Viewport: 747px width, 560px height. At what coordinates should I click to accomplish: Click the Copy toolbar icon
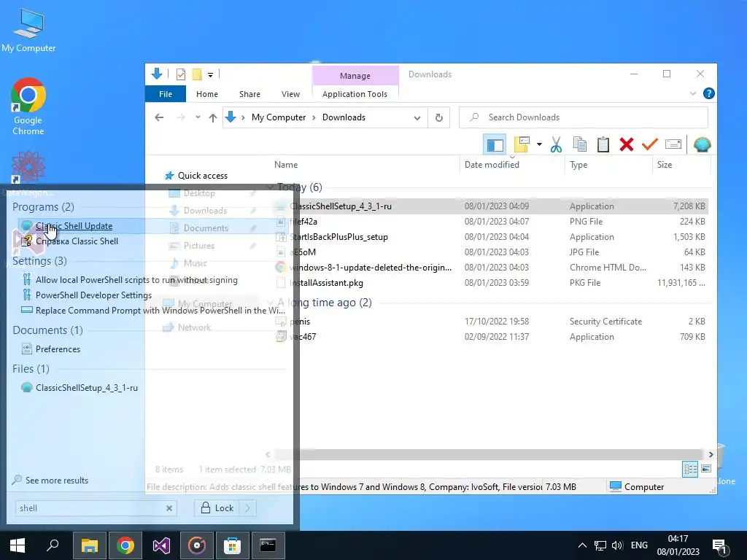click(x=580, y=145)
